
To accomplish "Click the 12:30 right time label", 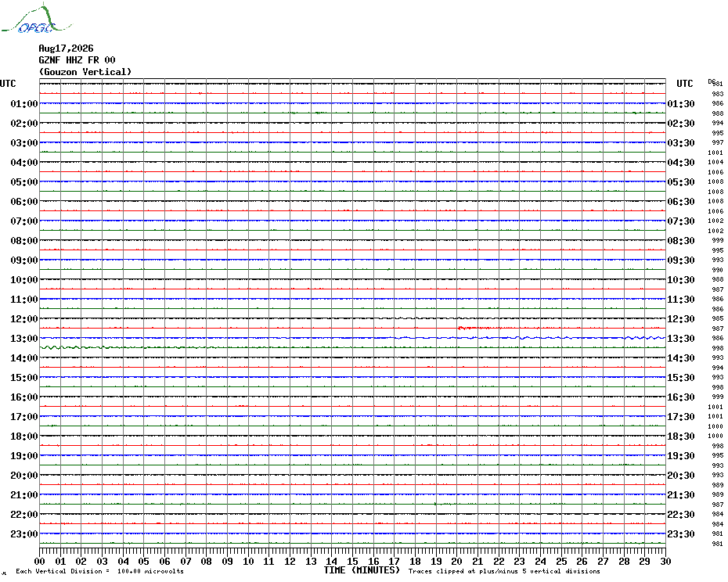I will click(x=681, y=319).
